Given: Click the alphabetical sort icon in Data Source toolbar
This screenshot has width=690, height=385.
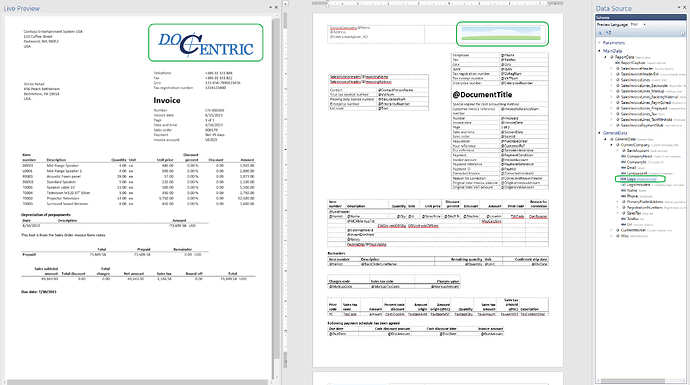Looking at the screenshot, I should pyautogui.click(x=600, y=33).
